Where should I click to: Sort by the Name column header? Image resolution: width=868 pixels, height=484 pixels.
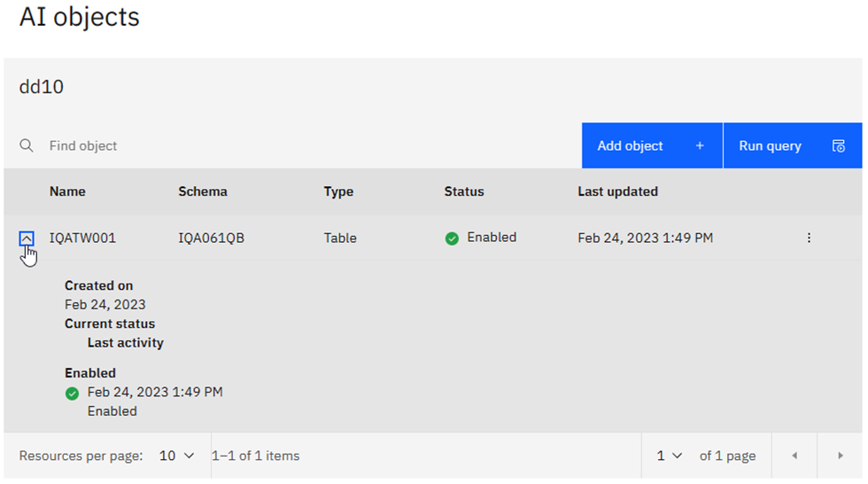[67, 191]
